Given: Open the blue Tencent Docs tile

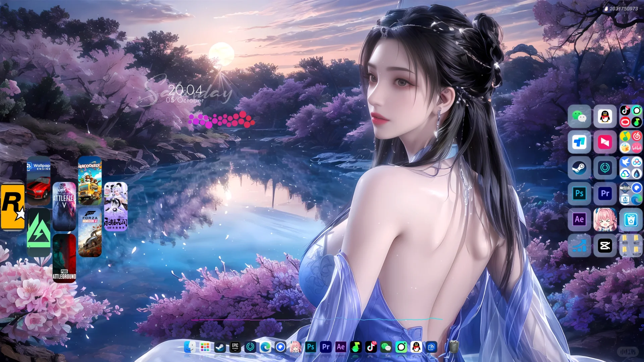Looking at the screenshot, I should pos(579,142).
